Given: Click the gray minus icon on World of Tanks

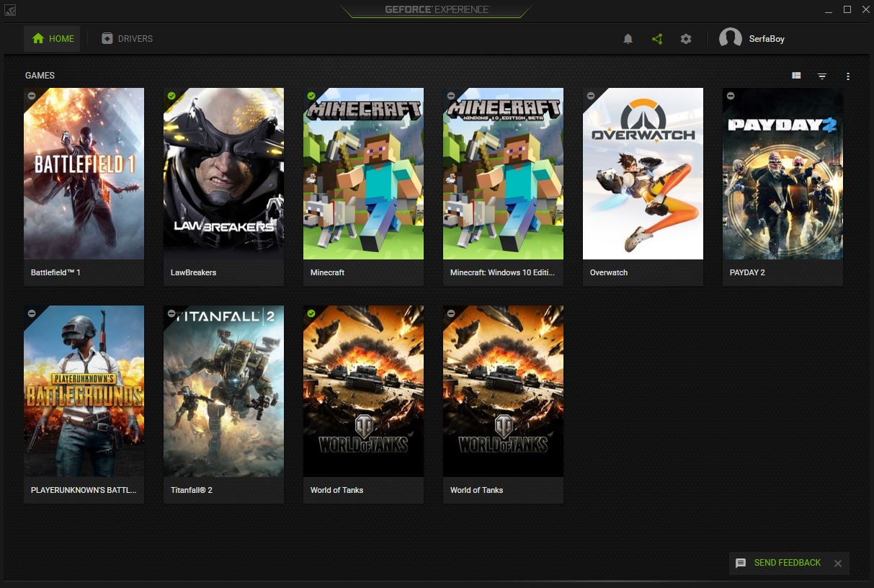Looking at the screenshot, I should 451,313.
